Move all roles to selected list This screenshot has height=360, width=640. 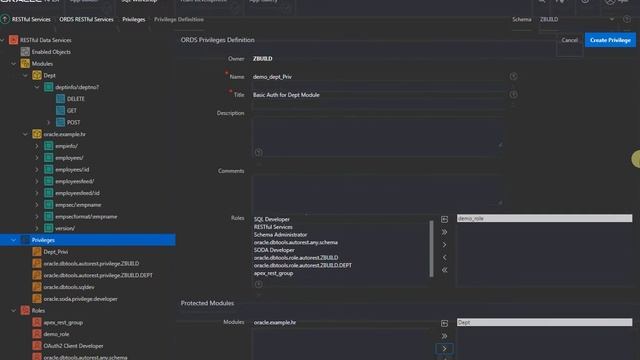(444, 232)
